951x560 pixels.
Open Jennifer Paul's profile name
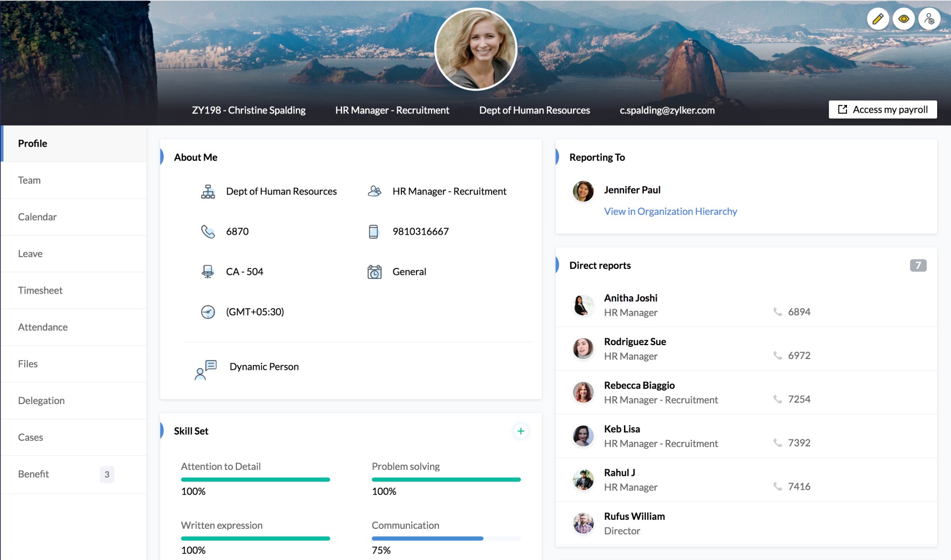632,190
